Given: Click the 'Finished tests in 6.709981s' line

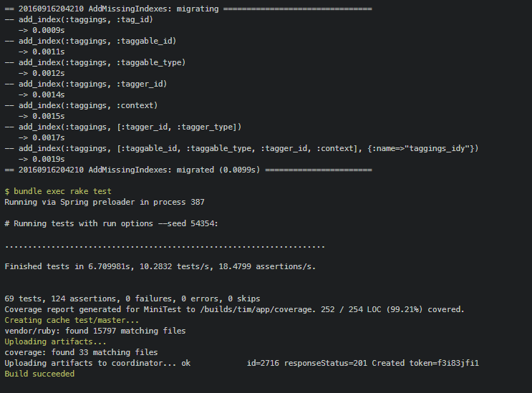Looking at the screenshot, I should pos(160,266).
